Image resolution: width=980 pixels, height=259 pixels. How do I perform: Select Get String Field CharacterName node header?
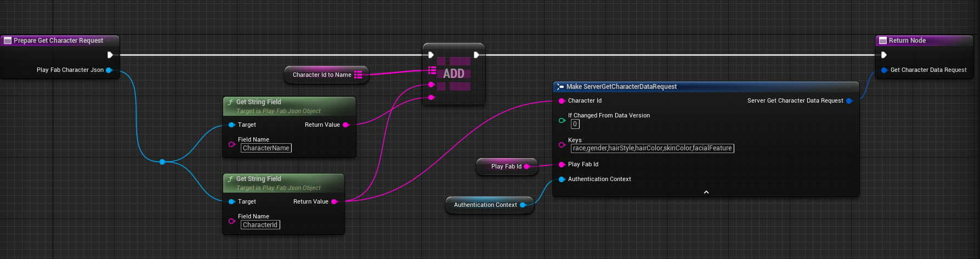point(289,106)
